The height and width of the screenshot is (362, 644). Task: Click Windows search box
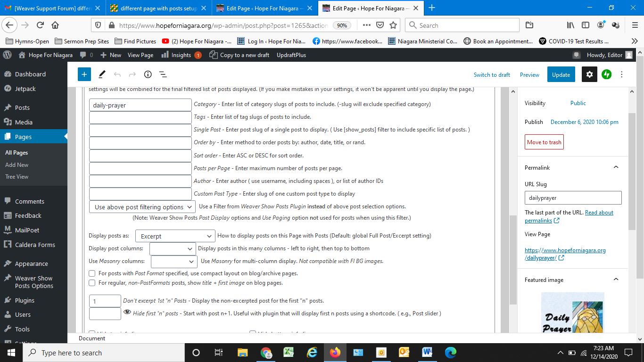tap(104, 353)
